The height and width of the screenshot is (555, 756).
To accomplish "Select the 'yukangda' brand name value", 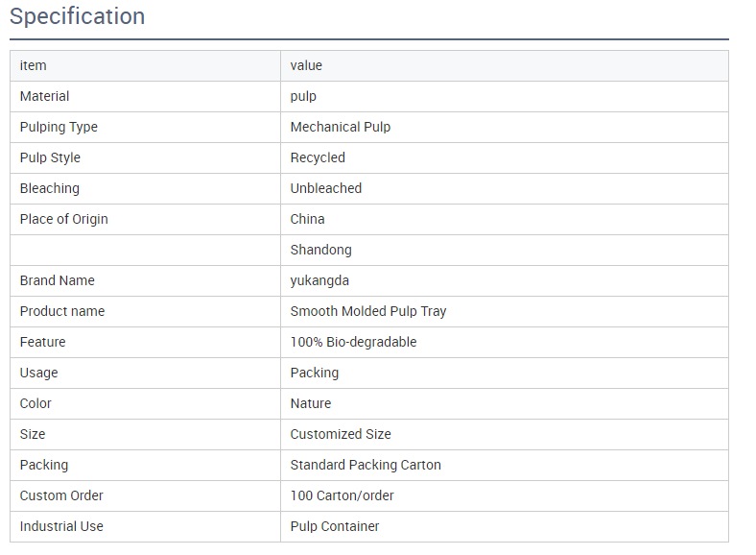I will click(320, 280).
